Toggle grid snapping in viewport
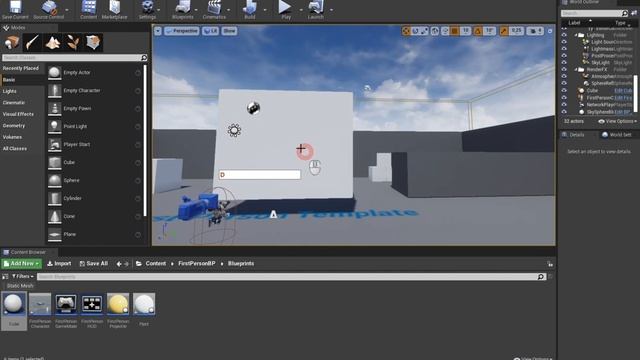This screenshot has width=640, height=360. click(x=455, y=31)
